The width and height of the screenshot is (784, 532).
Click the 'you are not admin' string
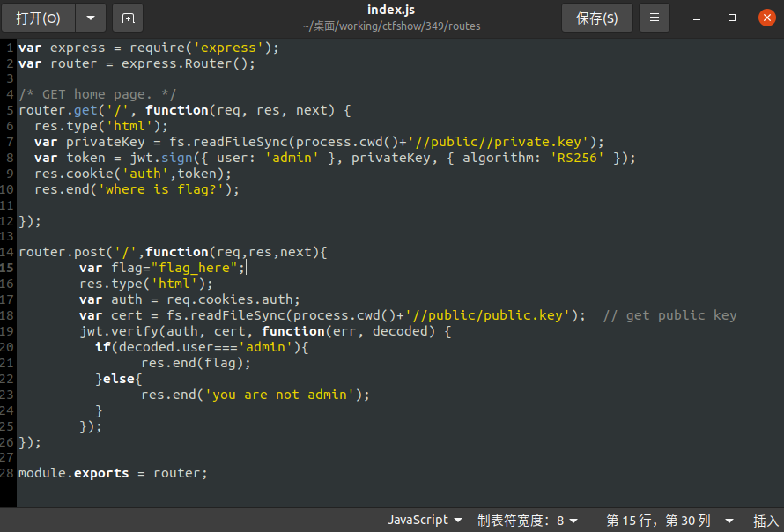280,395
